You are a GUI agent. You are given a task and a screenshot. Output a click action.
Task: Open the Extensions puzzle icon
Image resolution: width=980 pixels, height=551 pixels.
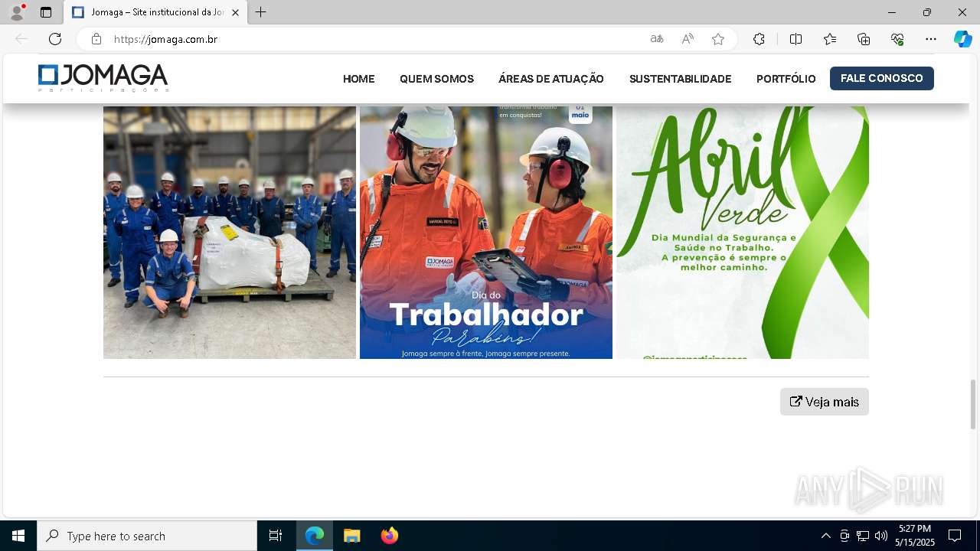(x=759, y=39)
